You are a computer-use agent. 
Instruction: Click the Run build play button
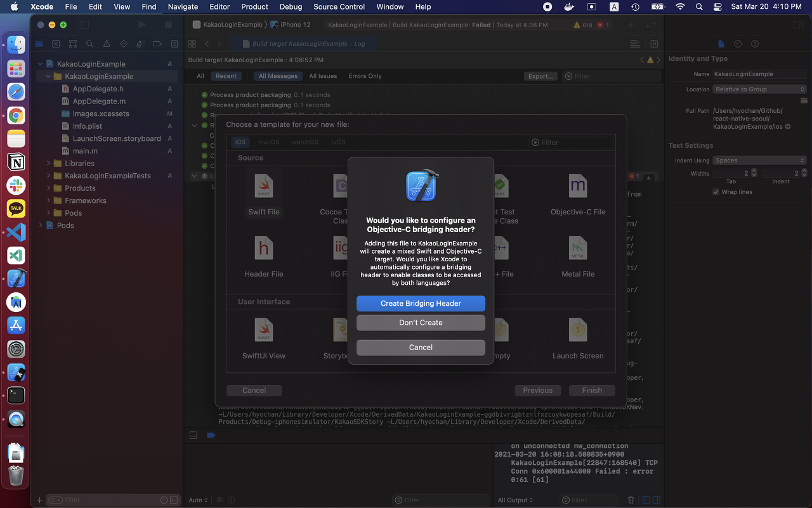pyautogui.click(x=141, y=25)
